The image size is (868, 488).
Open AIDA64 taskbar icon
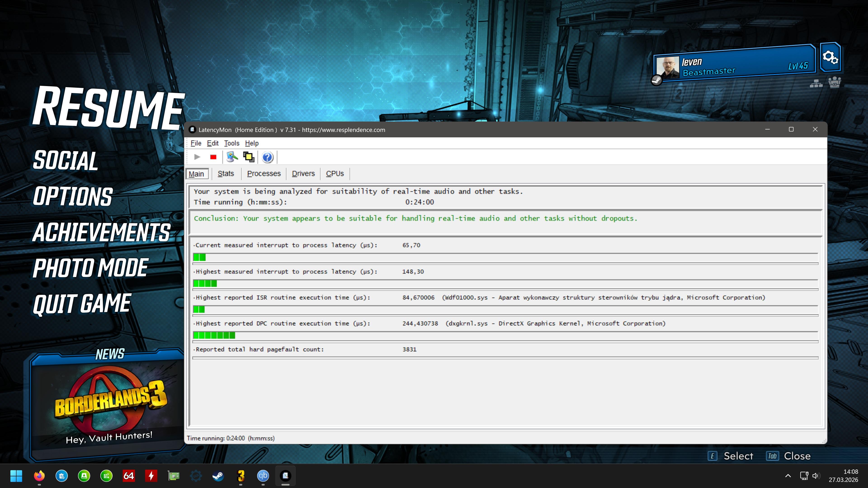(129, 476)
